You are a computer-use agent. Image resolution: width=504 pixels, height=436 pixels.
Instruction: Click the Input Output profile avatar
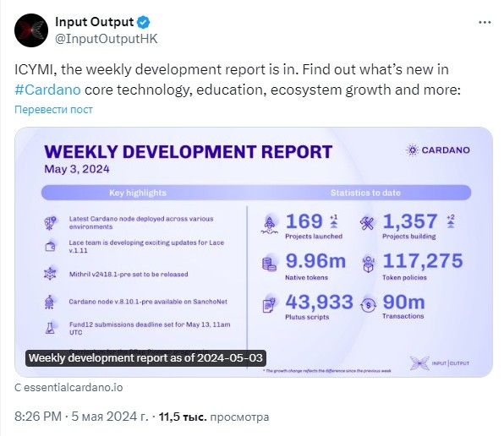coord(31,30)
